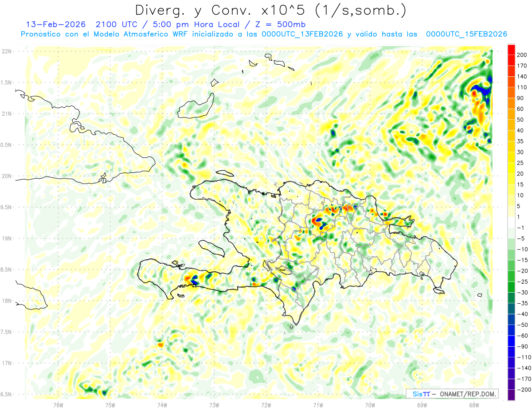
Task: Click the -40 colorbar label
Action: click(524, 314)
